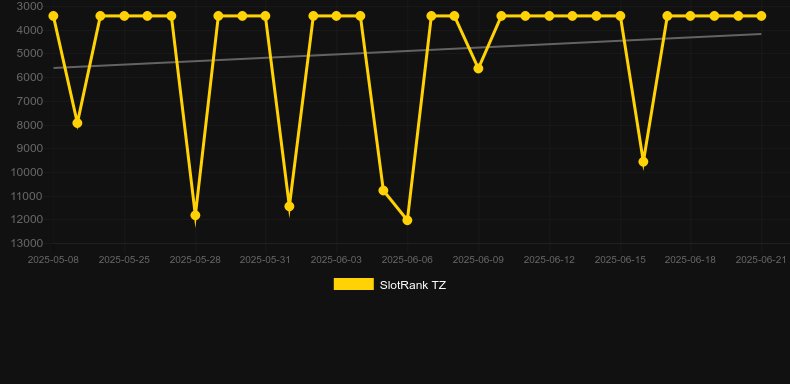Click the 2025-06-18 x-axis date label
Screen dimensions: 790x384
(690, 260)
